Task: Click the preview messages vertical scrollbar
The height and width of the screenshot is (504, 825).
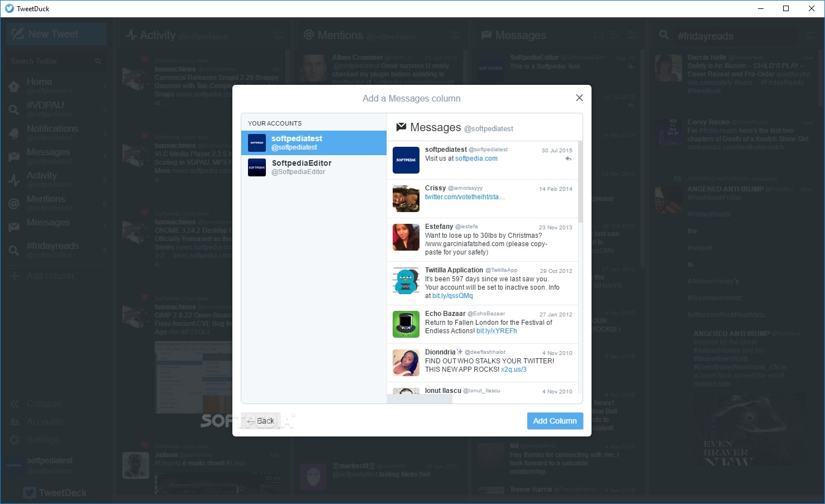Action: pos(580,181)
